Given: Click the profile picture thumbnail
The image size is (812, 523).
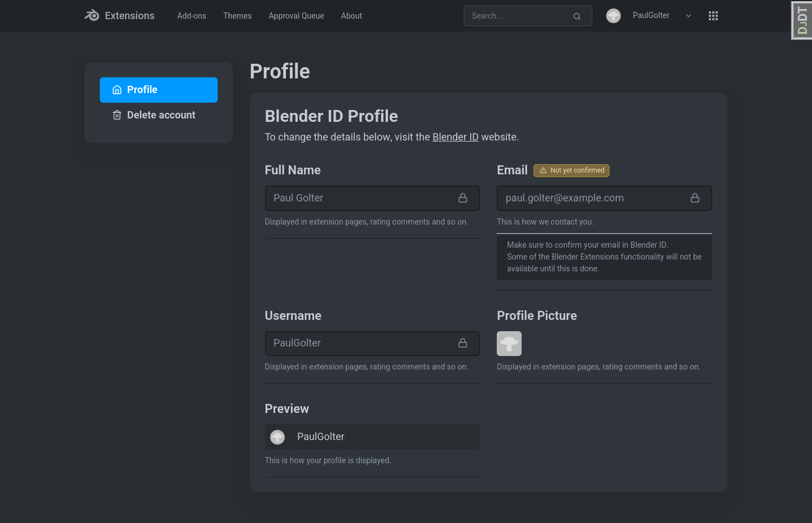Looking at the screenshot, I should [x=509, y=344].
